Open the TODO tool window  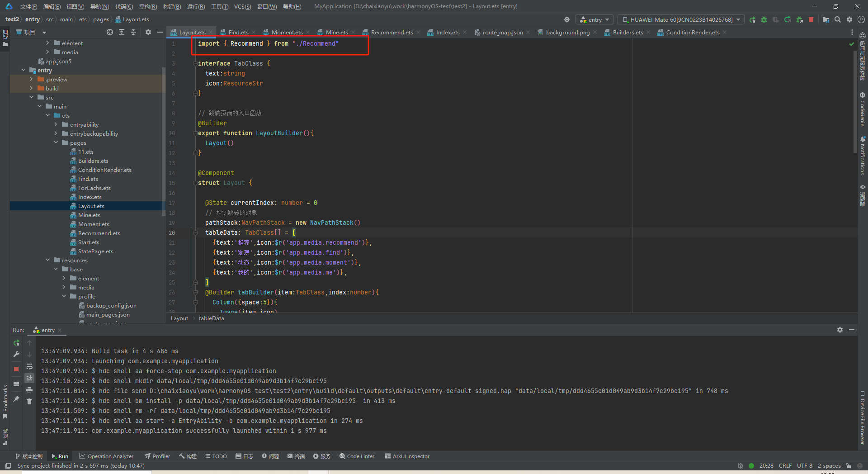(216, 456)
